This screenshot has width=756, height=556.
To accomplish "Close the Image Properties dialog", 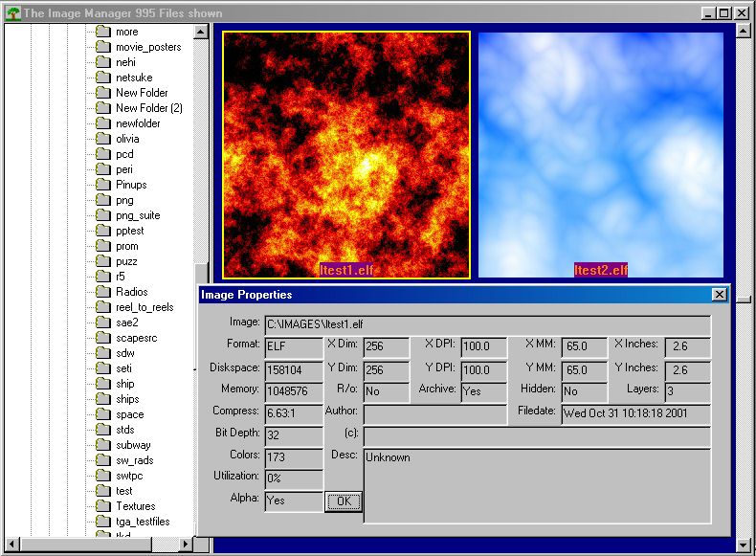I will point(719,295).
